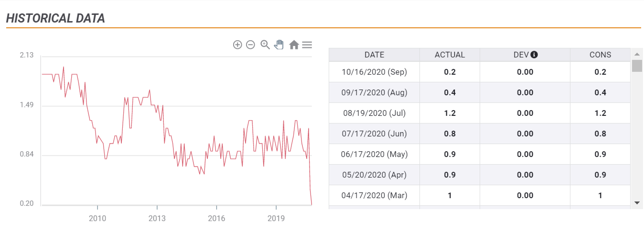The image size is (644, 245).
Task: Click the chart zoom out (minus) icon
Action: [x=250, y=45]
